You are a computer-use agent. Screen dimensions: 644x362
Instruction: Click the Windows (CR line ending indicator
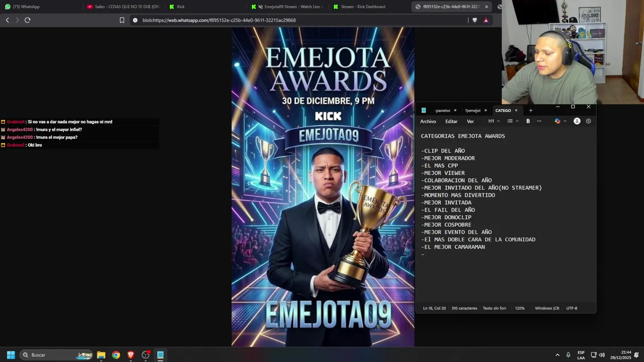click(x=547, y=308)
